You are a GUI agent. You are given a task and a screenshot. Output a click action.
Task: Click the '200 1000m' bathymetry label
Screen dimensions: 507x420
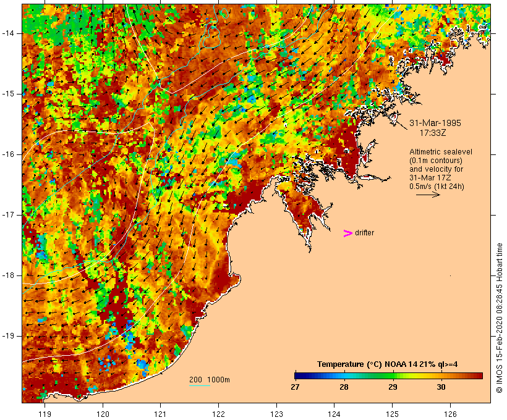pos(210,380)
